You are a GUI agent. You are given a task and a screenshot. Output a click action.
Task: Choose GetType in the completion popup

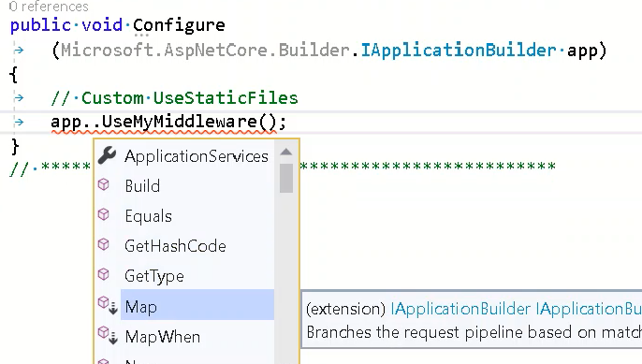(x=154, y=276)
